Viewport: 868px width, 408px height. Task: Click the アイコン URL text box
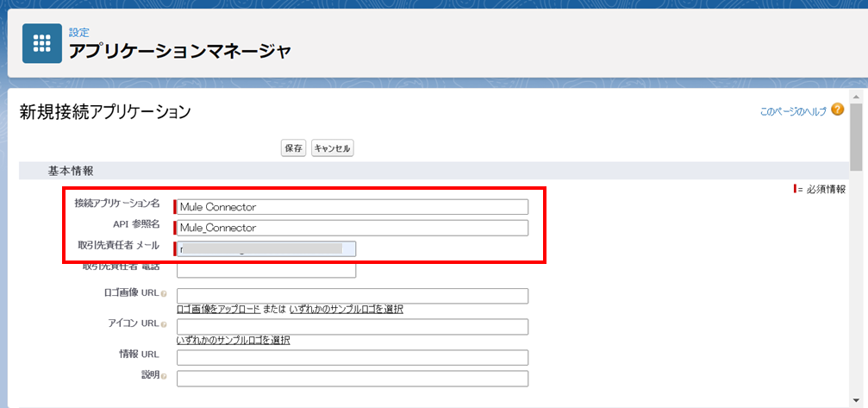[x=352, y=327]
